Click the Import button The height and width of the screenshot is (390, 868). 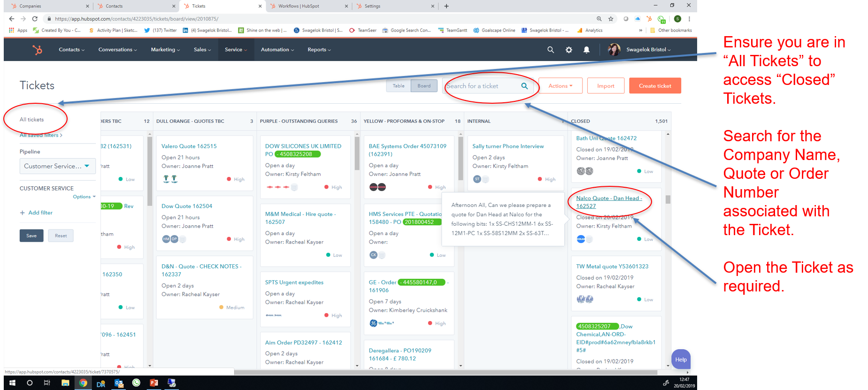point(606,86)
